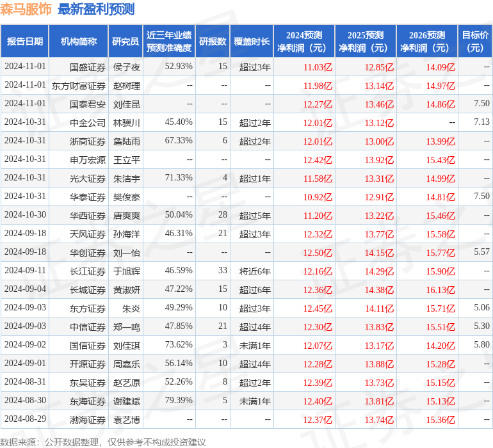Click researcher name 谢建斌

click(x=127, y=401)
